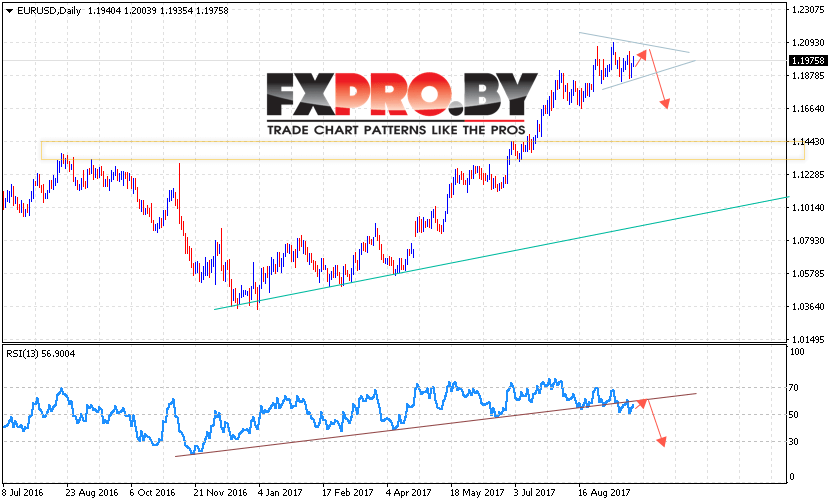Select the 1.03640 price axis label
This screenshot has width=829, height=504.
point(808,306)
